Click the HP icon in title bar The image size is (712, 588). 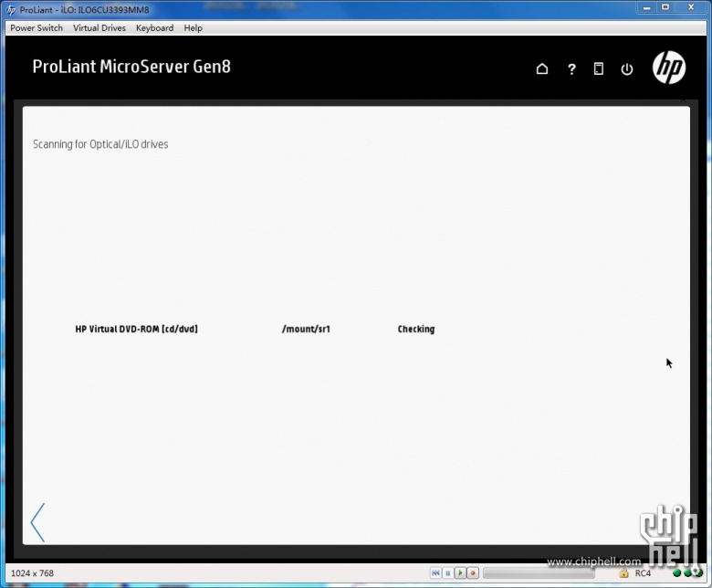click(11, 9)
